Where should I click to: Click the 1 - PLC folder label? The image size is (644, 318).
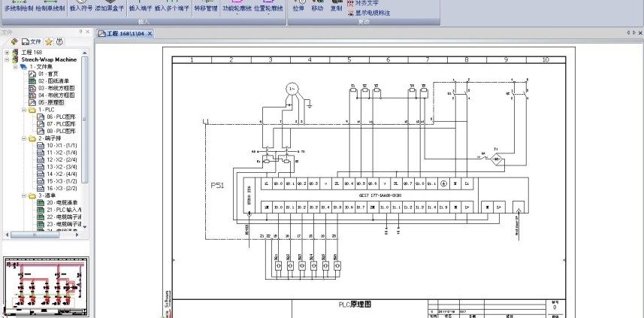[47, 110]
